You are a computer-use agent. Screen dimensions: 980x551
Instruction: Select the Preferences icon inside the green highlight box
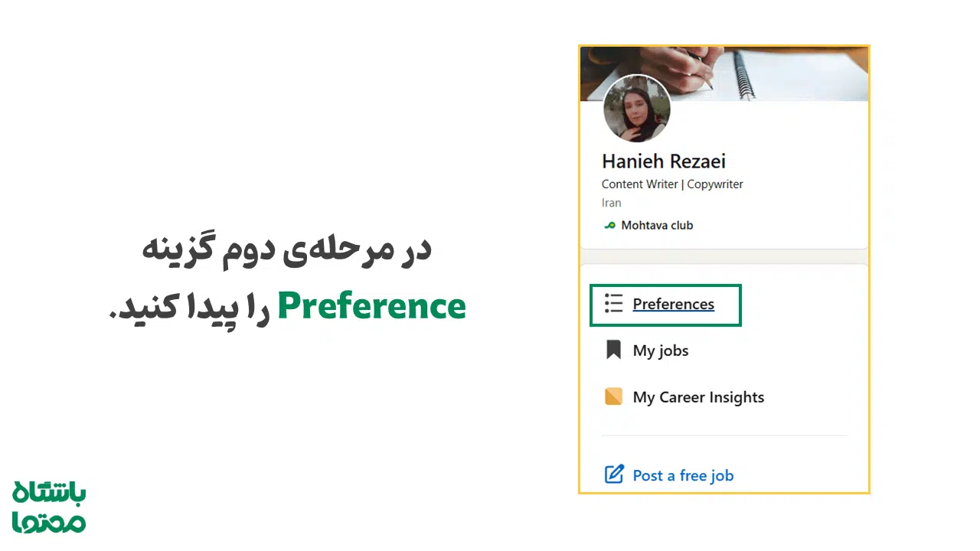[x=613, y=304]
